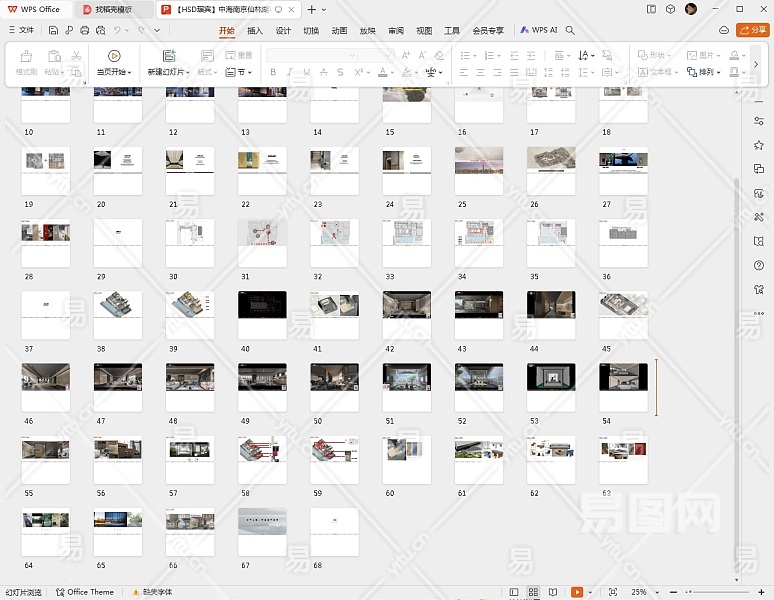Image resolution: width=774 pixels, height=600 pixels.
Task: Click the fit-to-window zoom icon
Action: [x=613, y=592]
